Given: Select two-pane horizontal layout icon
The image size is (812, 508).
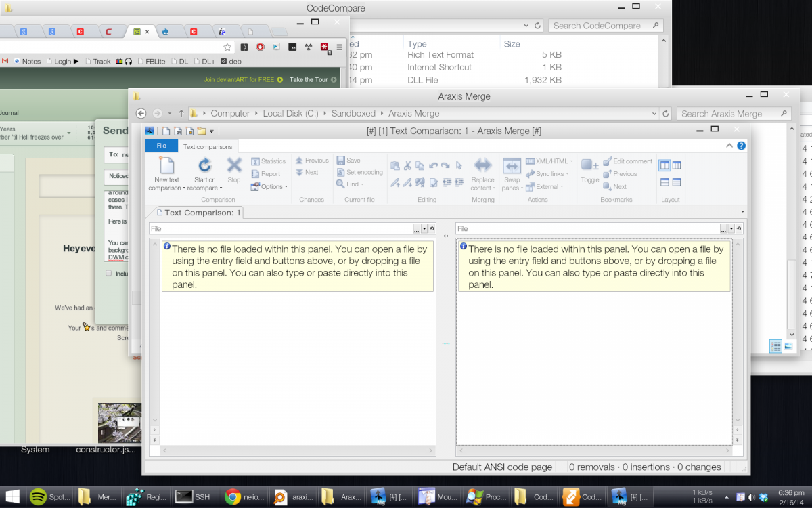Looking at the screenshot, I should pos(664,182).
